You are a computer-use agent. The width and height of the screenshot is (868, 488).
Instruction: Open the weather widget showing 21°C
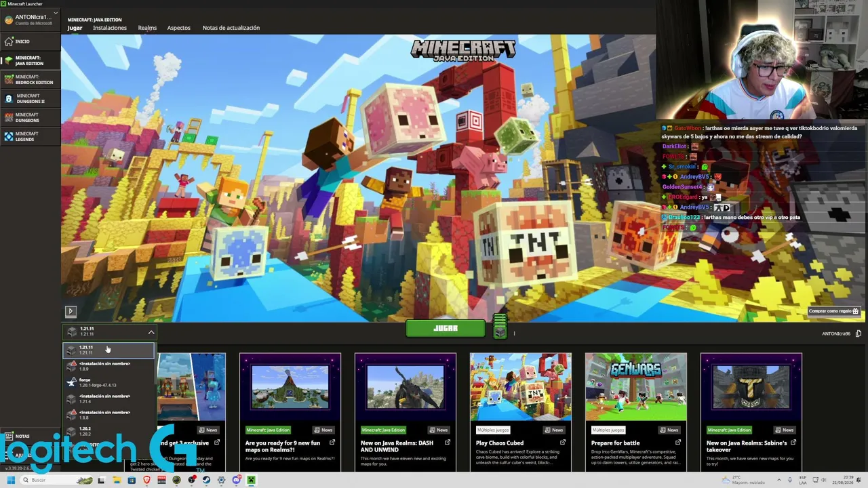tap(744, 481)
